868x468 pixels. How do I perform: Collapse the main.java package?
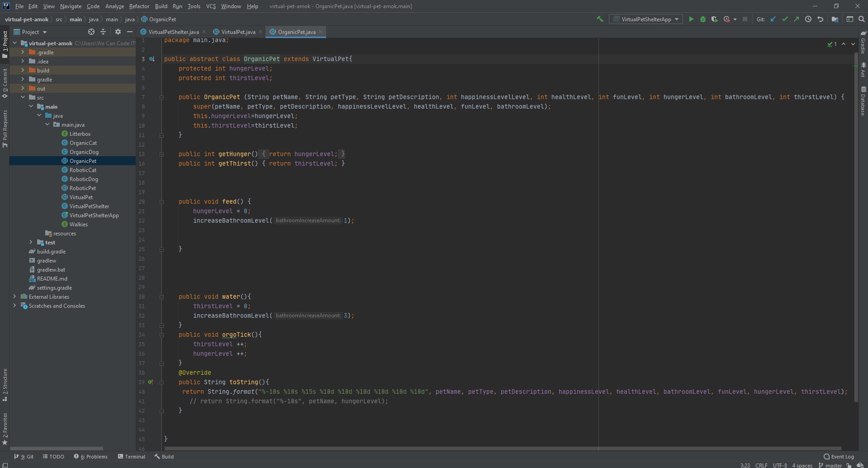[47, 125]
